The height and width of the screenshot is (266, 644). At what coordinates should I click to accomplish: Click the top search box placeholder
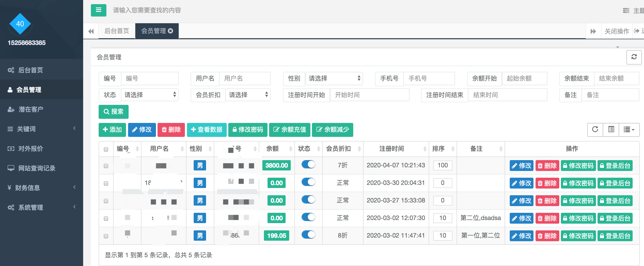[147, 10]
